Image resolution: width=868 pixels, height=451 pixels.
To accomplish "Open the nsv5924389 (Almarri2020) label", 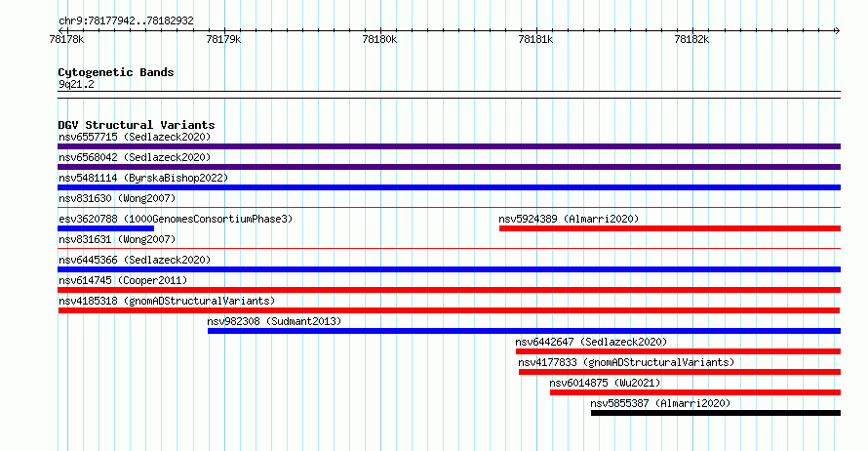I will pos(569,219).
